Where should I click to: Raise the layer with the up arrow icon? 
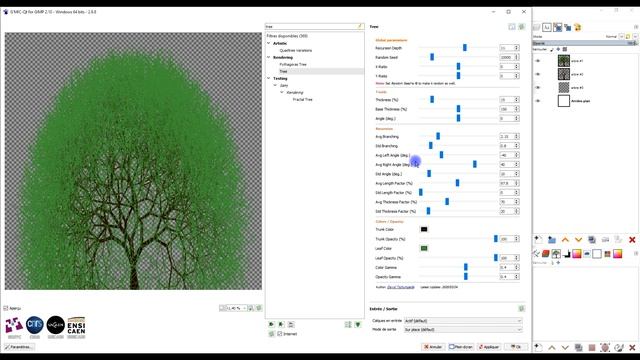pos(565,240)
